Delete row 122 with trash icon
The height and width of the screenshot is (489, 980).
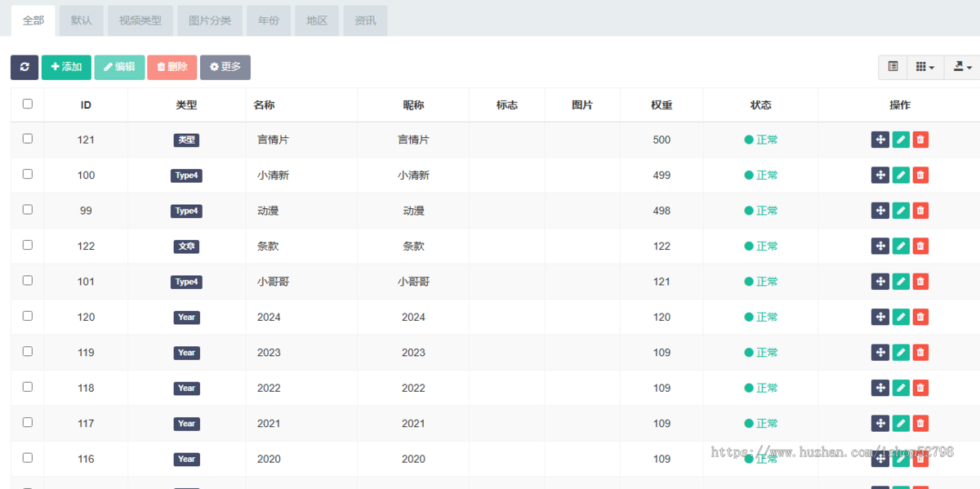pos(920,246)
